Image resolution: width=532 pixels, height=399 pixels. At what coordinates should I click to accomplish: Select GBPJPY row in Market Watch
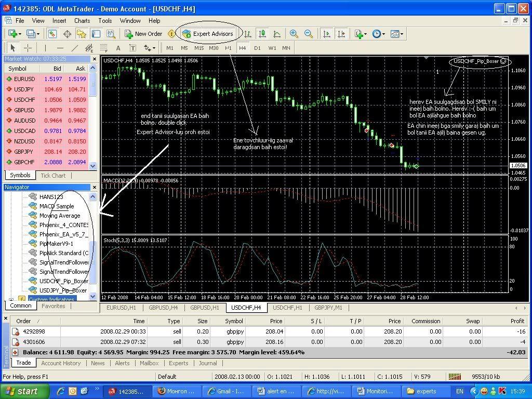coord(46,152)
